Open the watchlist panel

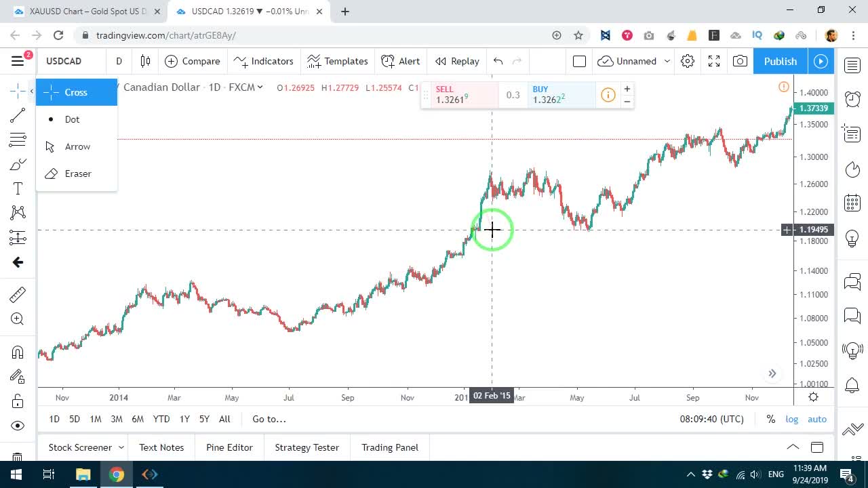(852, 65)
